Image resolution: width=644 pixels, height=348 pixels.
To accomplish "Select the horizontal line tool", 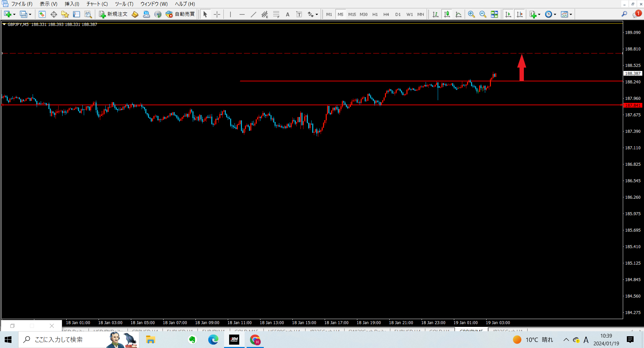I will (x=242, y=14).
